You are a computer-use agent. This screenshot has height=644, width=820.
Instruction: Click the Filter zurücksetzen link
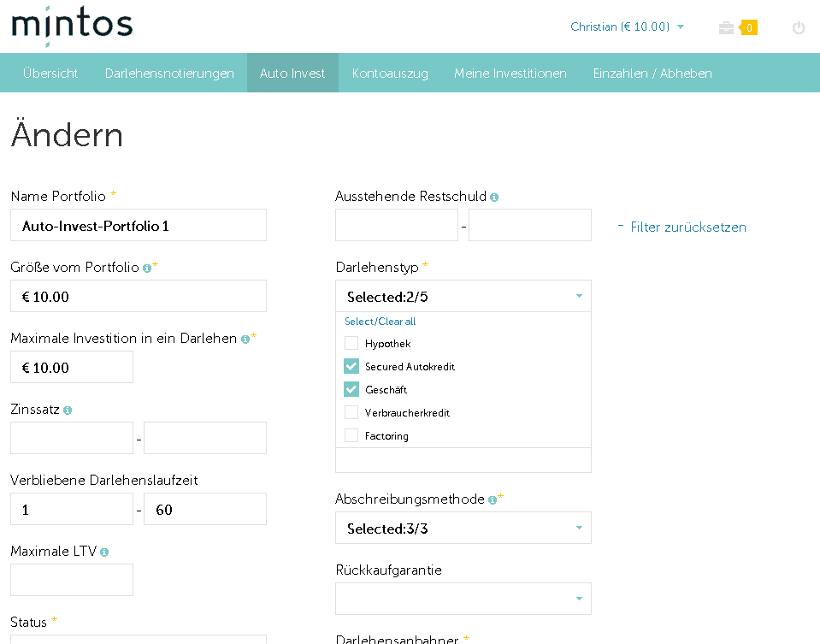(687, 227)
